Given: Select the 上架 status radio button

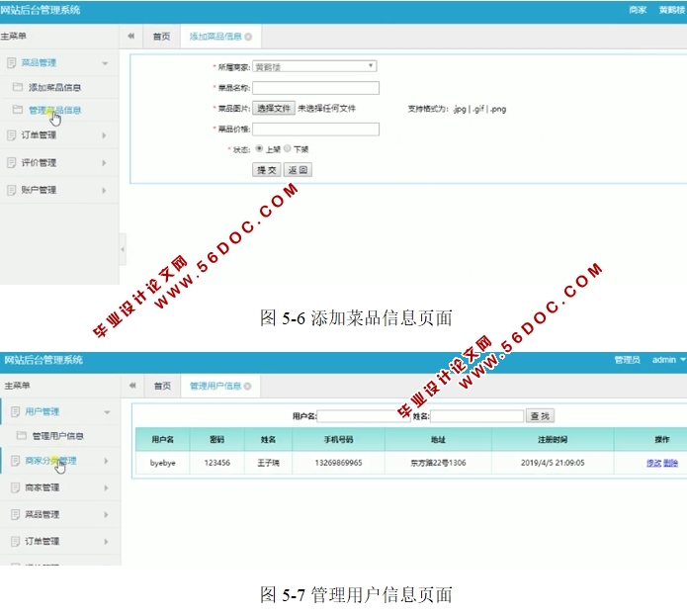Looking at the screenshot, I should [x=259, y=148].
